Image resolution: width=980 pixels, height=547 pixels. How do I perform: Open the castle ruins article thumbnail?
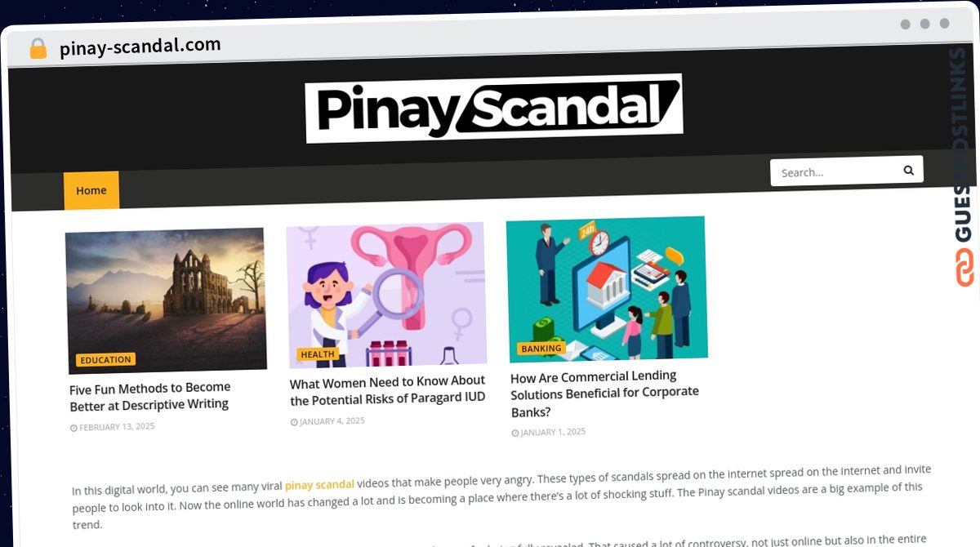(x=166, y=300)
